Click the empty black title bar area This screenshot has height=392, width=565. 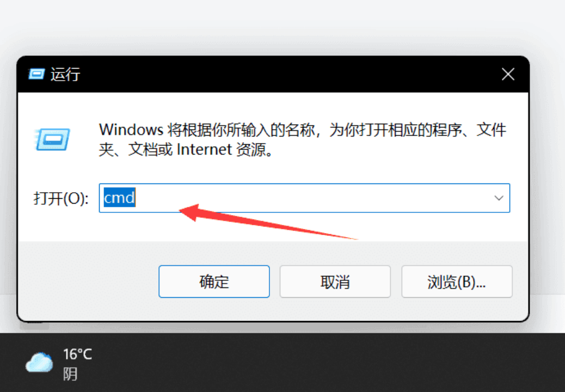coord(288,74)
